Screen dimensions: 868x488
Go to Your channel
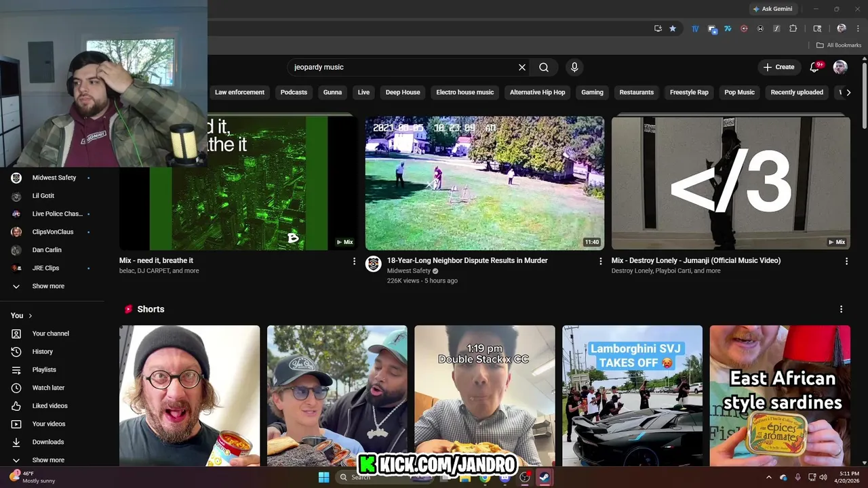(x=52, y=333)
